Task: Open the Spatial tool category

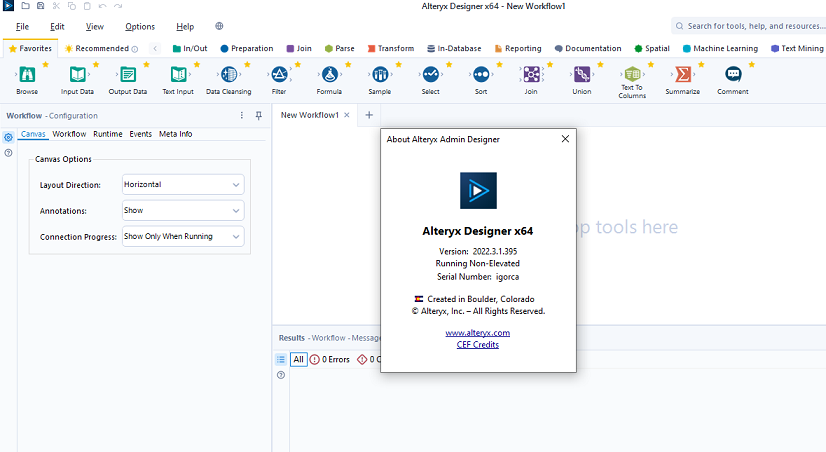Action: (x=652, y=48)
